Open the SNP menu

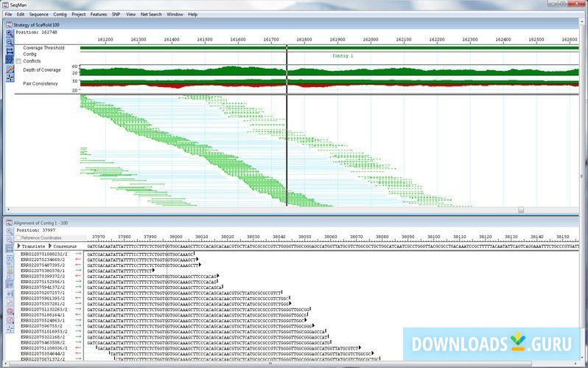pos(115,14)
